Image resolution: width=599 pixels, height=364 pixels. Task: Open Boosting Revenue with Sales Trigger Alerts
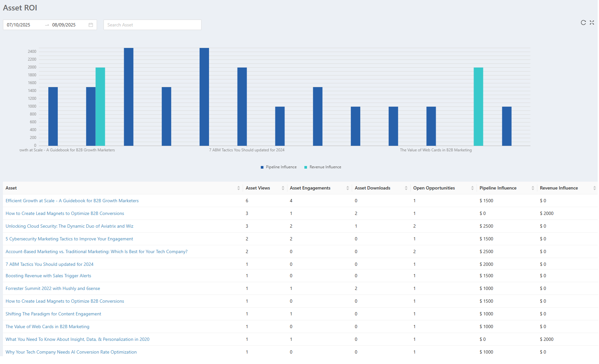point(48,276)
